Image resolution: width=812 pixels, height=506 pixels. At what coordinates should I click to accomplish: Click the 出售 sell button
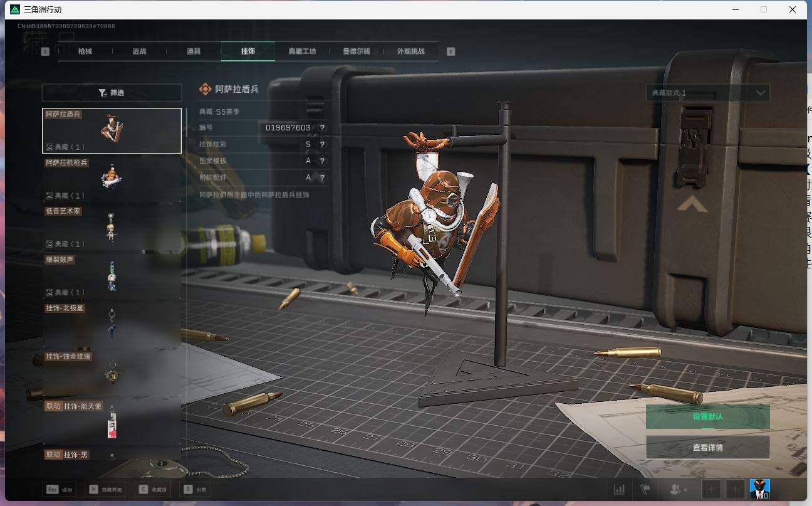point(194,490)
